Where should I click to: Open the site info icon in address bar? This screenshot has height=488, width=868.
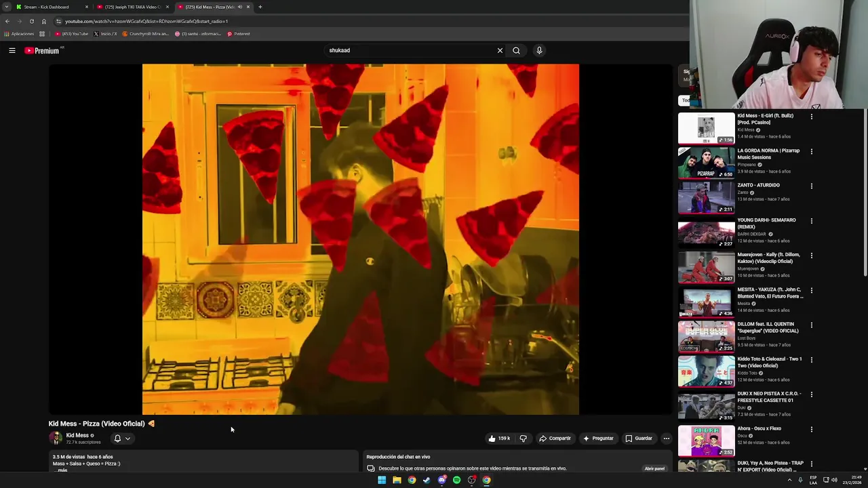pyautogui.click(x=58, y=21)
